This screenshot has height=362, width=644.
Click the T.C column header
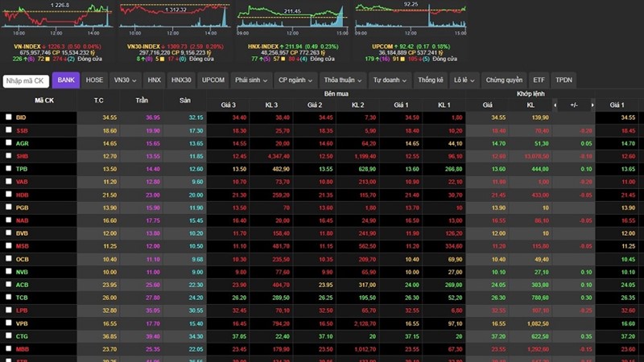coord(98,100)
